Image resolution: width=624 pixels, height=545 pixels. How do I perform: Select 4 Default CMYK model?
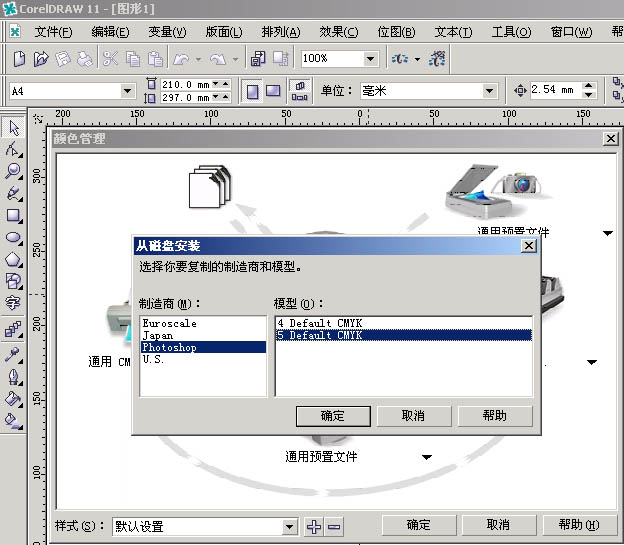coord(404,323)
